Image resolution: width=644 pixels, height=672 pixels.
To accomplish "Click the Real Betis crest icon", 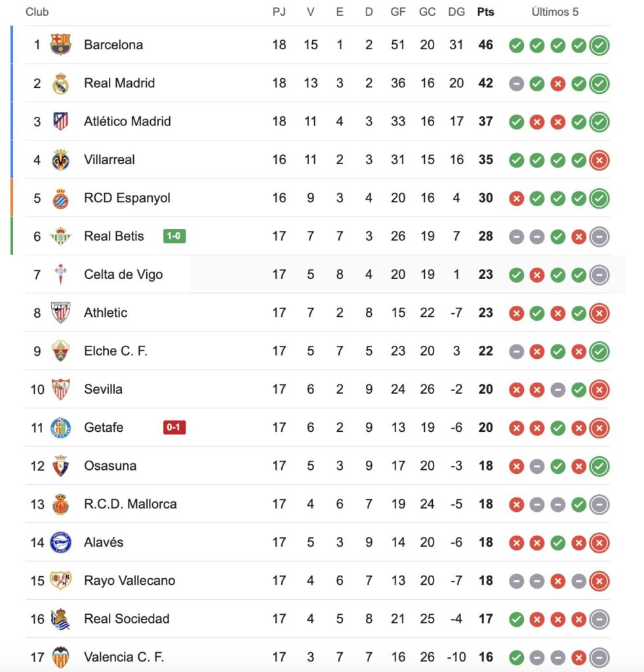I will pyautogui.click(x=60, y=236).
